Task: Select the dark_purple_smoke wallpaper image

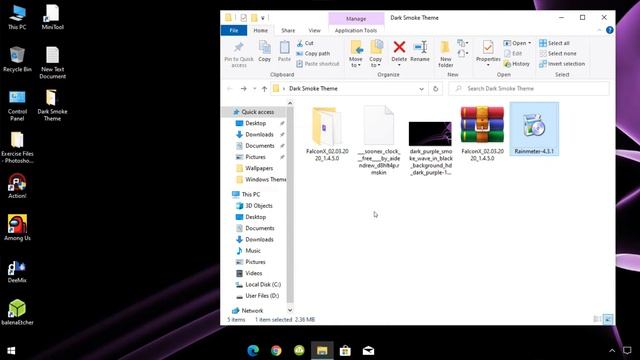Action: tap(431, 149)
